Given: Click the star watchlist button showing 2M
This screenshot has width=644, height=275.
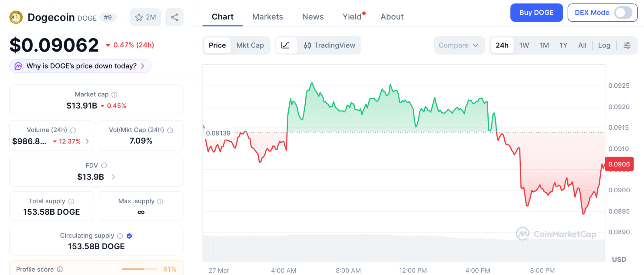Looking at the screenshot, I should (x=145, y=17).
